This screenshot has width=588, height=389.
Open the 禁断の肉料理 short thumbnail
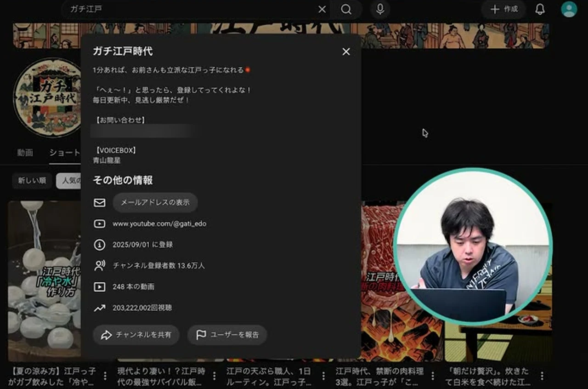pos(379,280)
